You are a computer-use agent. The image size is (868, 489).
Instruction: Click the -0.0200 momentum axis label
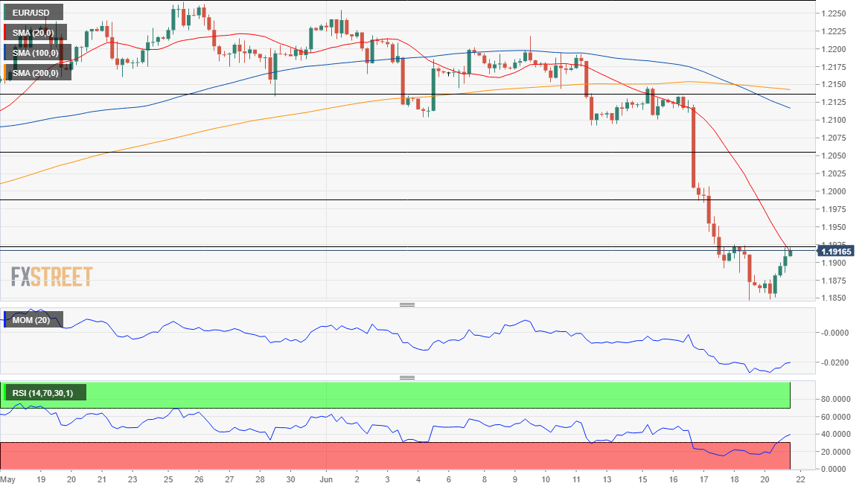tap(835, 363)
